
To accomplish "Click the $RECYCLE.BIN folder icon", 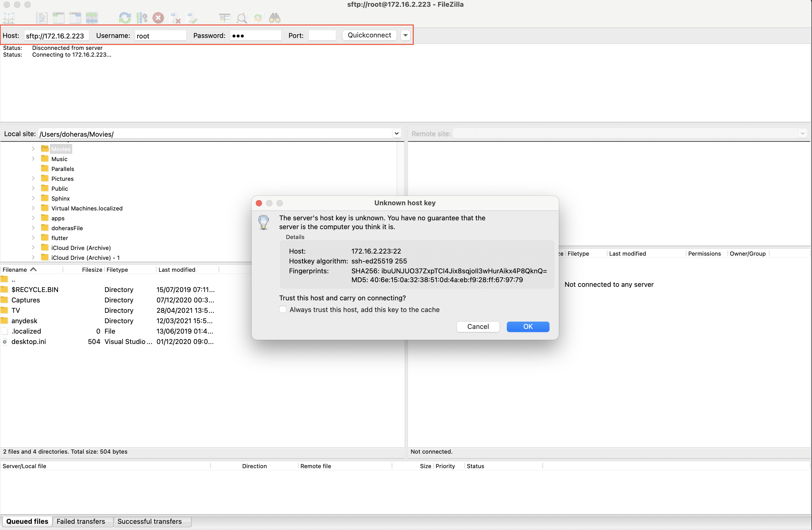I will click(4, 290).
